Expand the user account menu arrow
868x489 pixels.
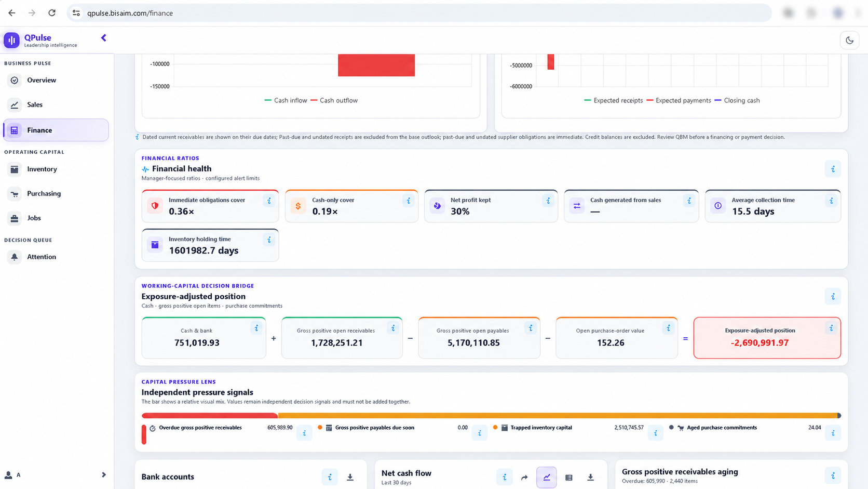click(x=103, y=474)
